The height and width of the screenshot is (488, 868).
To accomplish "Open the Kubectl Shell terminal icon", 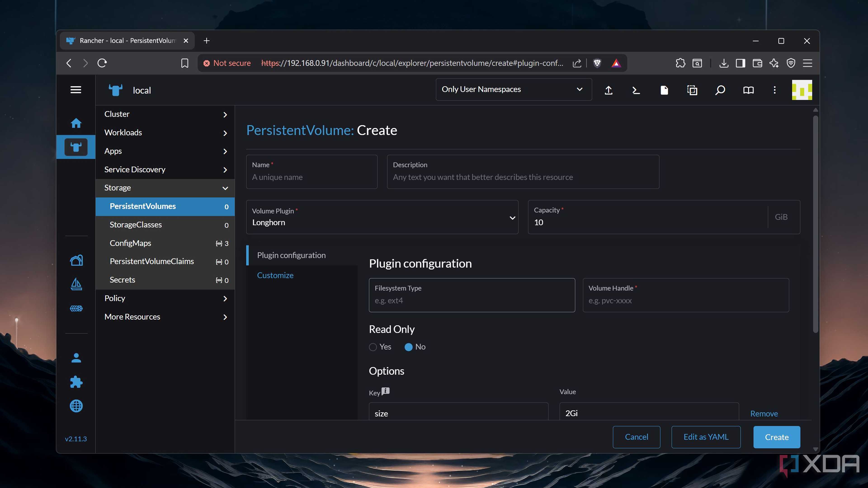I will [636, 90].
